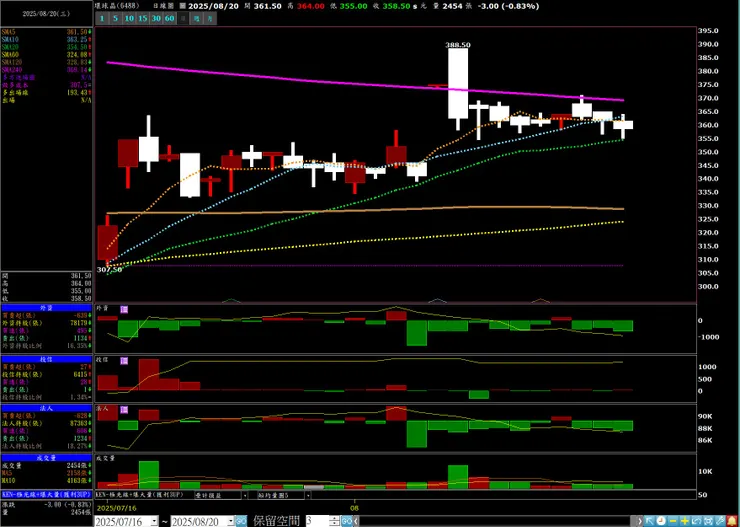Click the clock icon in bottom toolbar

point(661,520)
